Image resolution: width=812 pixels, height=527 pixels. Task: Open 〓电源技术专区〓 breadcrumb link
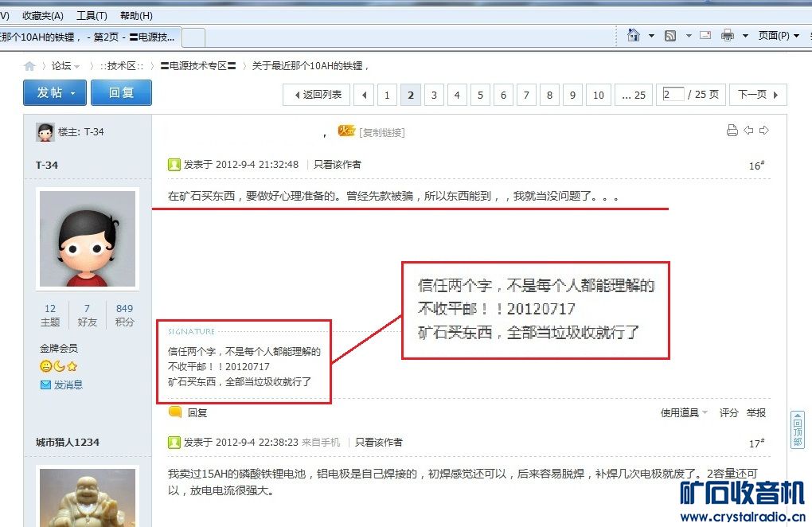pos(197,66)
